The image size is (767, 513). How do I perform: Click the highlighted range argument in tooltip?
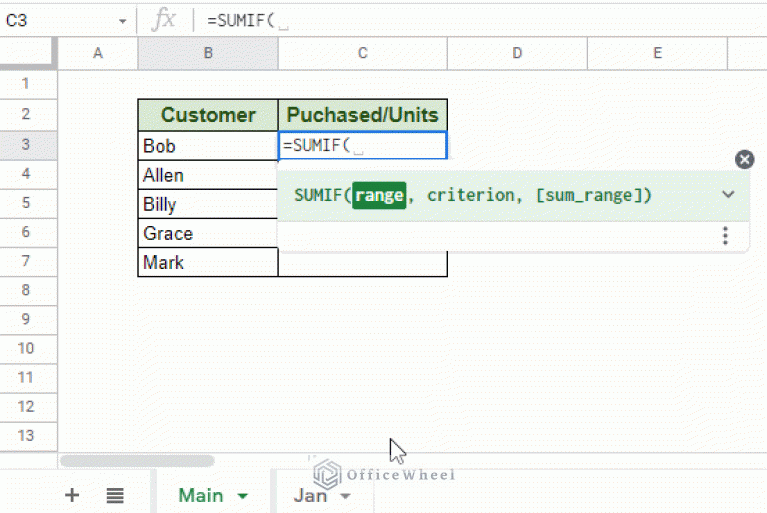378,196
